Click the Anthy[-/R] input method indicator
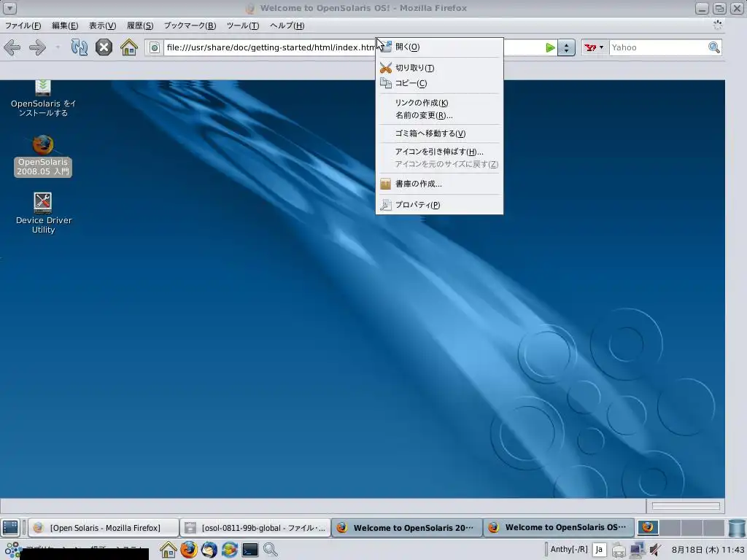The width and height of the screenshot is (747, 560). [569, 550]
